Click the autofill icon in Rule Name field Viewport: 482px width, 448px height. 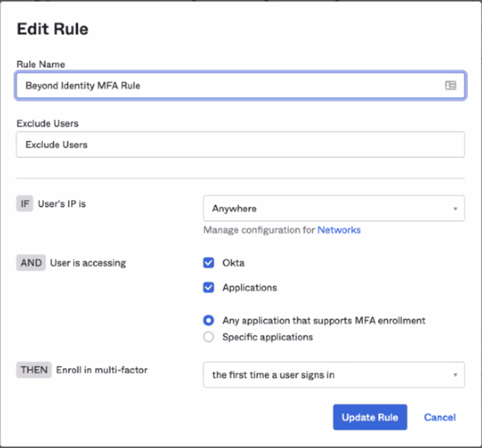coord(450,85)
